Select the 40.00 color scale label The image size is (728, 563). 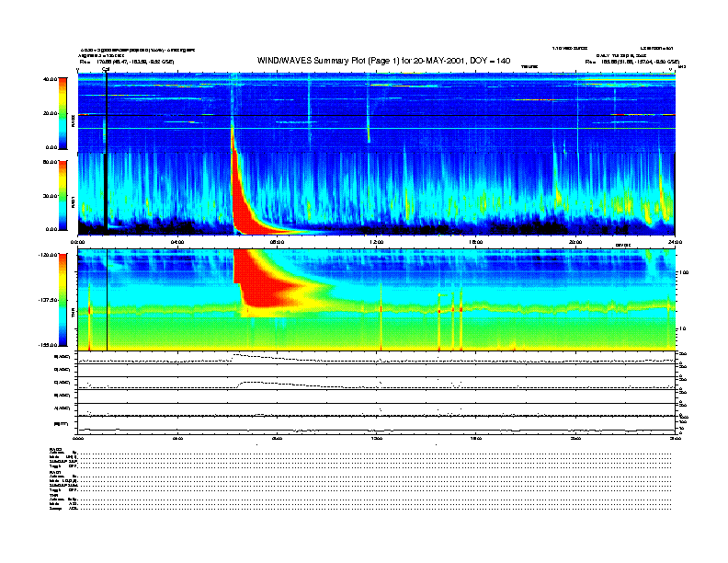coord(51,79)
